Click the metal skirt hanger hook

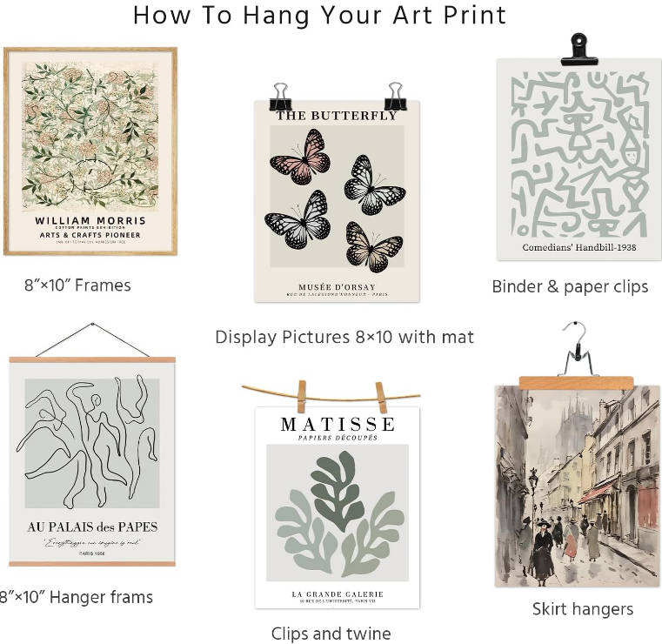click(577, 349)
